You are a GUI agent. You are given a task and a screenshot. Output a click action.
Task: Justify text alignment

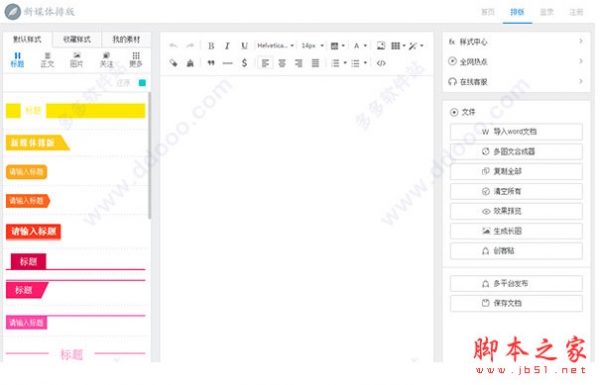click(x=315, y=63)
